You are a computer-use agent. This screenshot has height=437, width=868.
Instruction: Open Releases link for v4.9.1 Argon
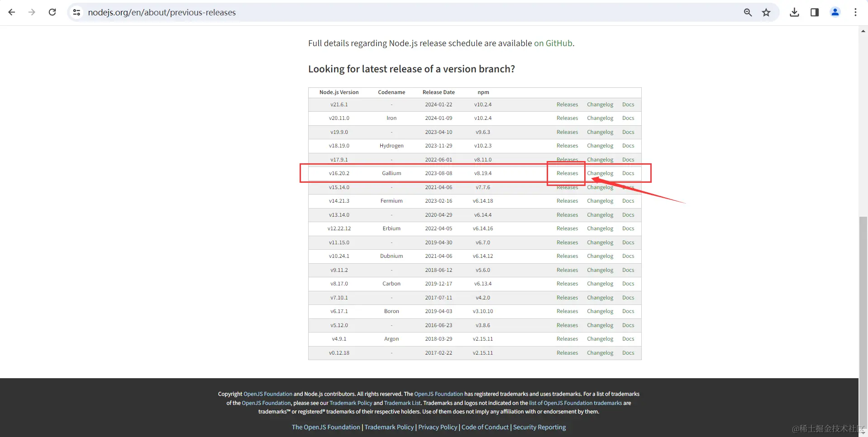(567, 339)
